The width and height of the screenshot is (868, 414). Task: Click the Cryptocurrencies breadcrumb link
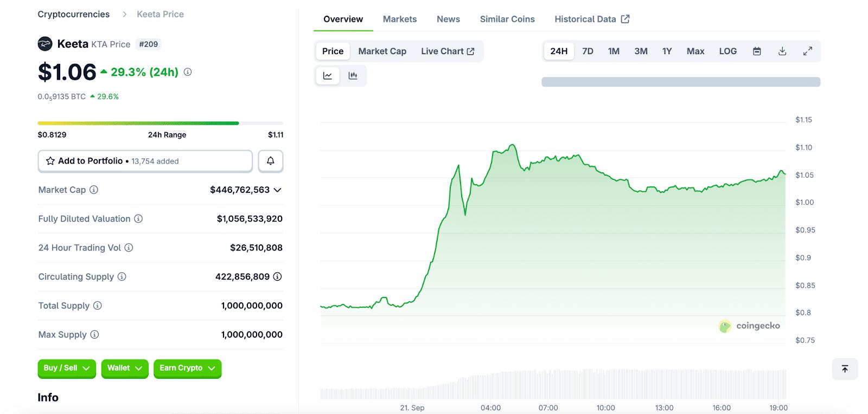click(x=74, y=15)
